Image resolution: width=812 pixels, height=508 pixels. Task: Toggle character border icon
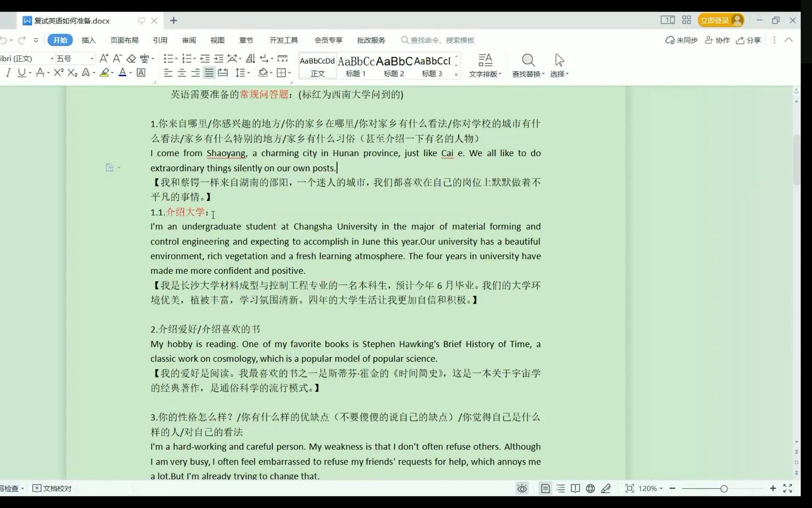141,72
